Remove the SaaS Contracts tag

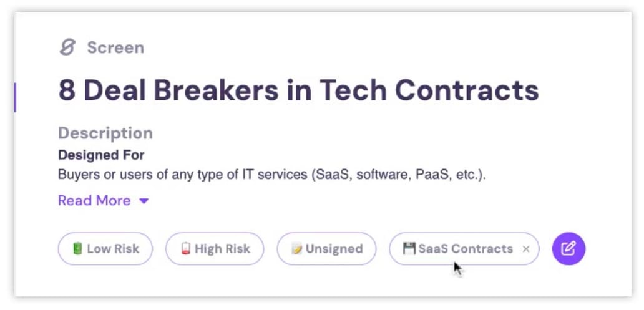coord(526,249)
